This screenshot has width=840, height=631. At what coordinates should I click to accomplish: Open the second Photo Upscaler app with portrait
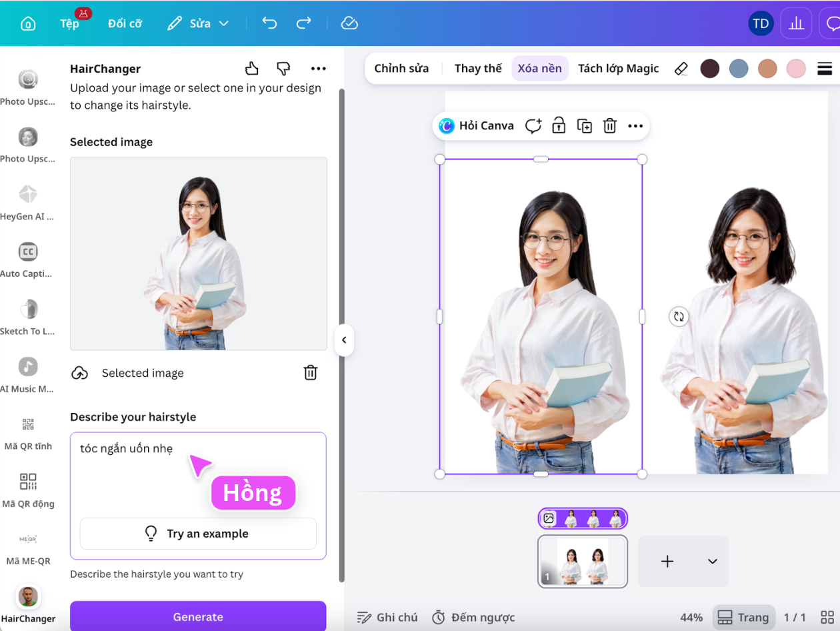[27, 145]
